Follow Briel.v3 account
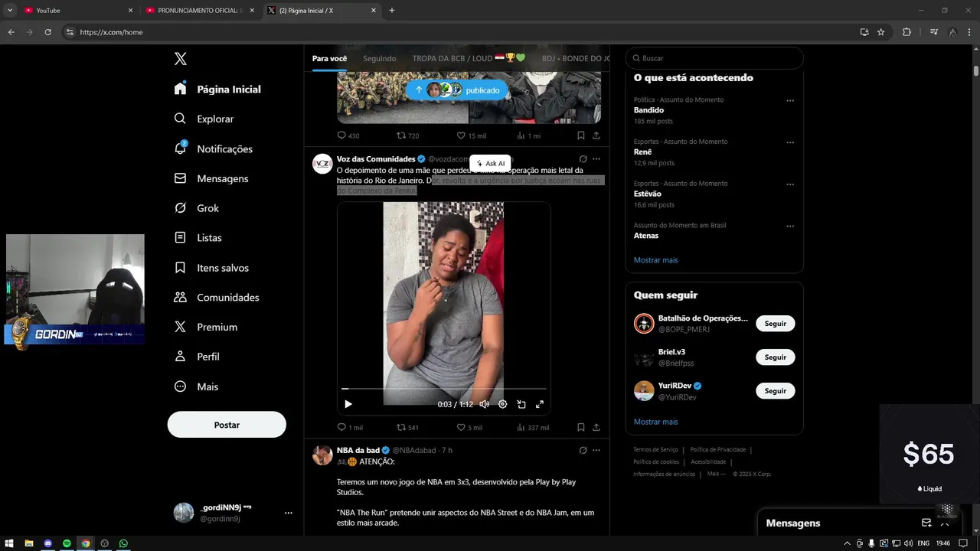 pyautogui.click(x=775, y=357)
